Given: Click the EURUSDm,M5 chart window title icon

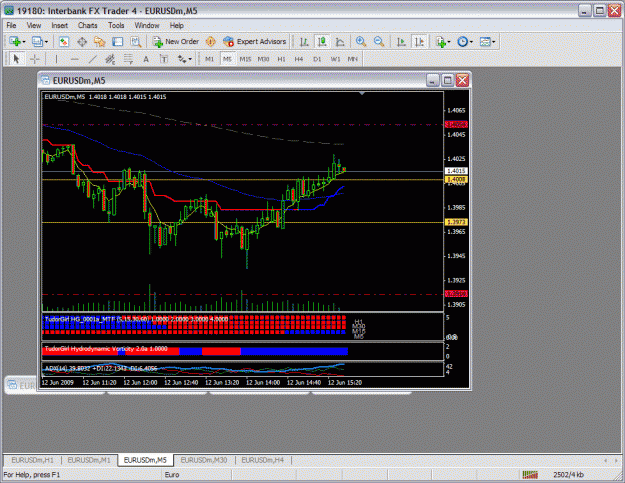Looking at the screenshot, I should point(46,80).
